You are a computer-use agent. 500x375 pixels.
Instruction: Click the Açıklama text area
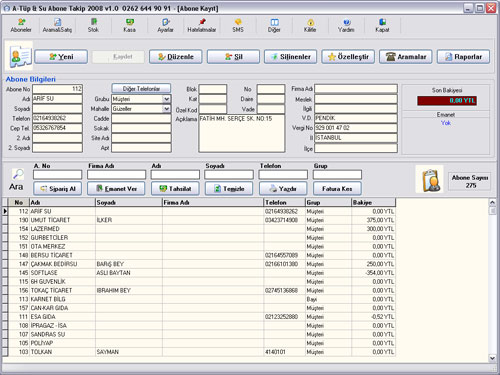point(242,133)
